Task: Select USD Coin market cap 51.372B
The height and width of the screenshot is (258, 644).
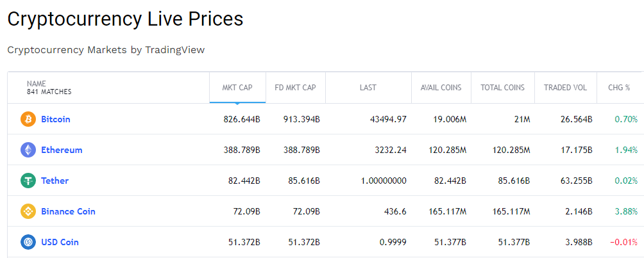Action: click(244, 243)
